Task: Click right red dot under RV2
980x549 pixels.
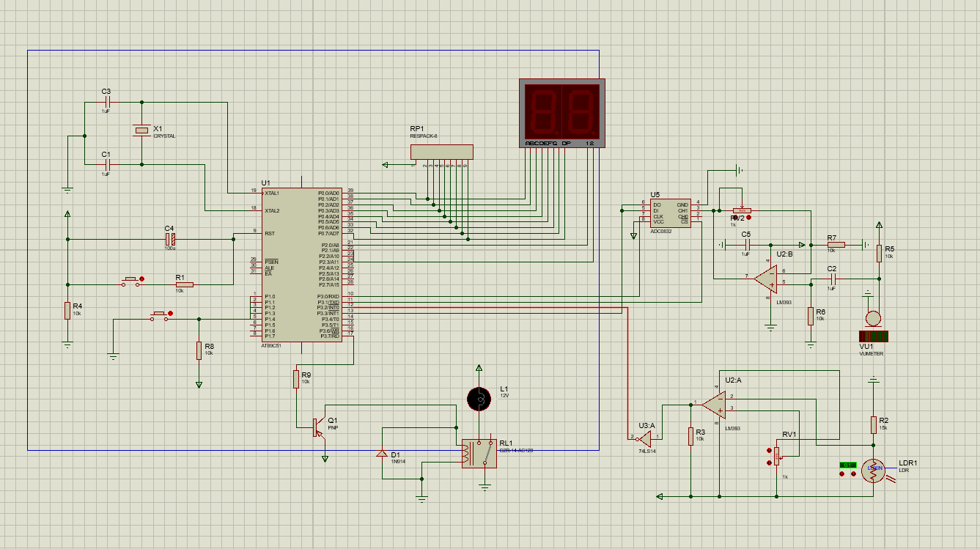Action: tap(748, 217)
